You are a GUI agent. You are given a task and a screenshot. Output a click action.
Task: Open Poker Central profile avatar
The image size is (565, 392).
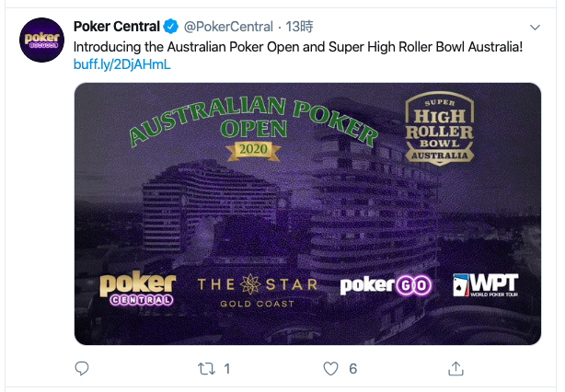(41, 40)
